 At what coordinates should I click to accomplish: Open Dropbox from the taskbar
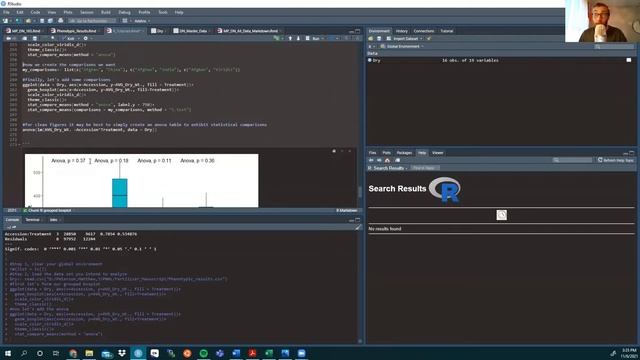point(122,353)
